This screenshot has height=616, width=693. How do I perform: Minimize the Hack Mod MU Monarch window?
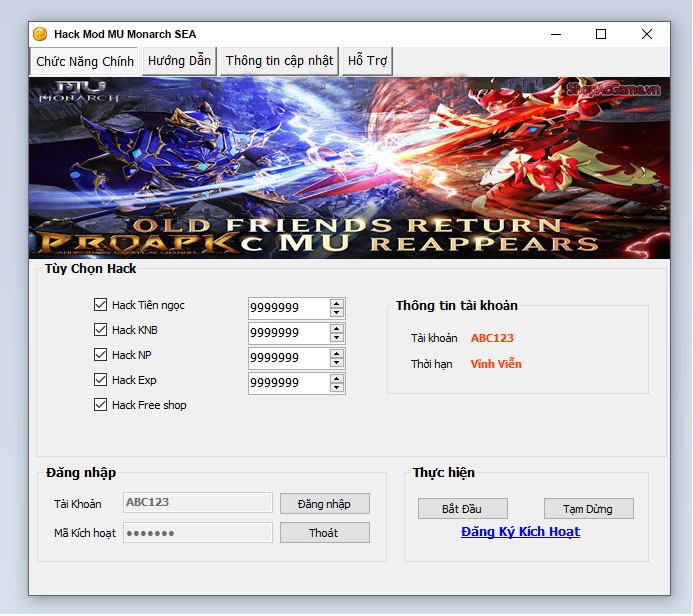click(x=556, y=34)
